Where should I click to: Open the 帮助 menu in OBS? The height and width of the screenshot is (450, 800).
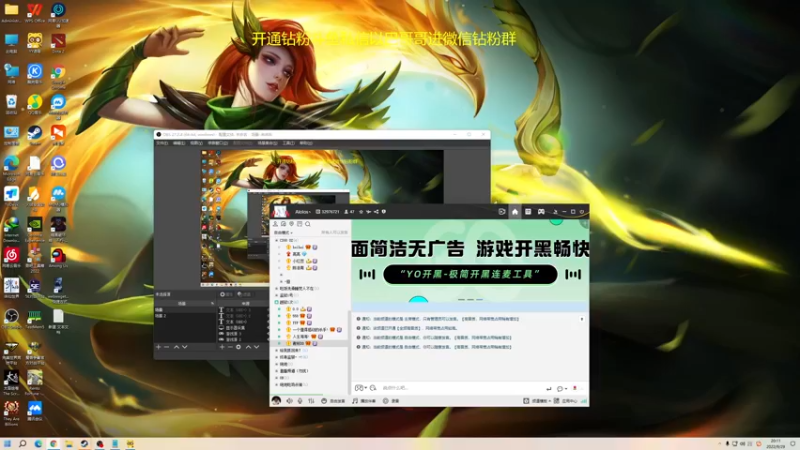(306, 143)
